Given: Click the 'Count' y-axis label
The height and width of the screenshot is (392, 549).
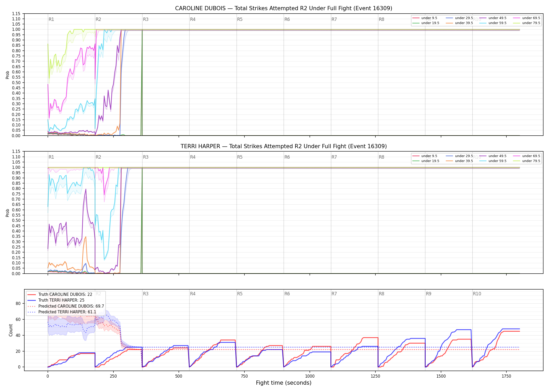Looking at the screenshot, I should click(x=11, y=330).
